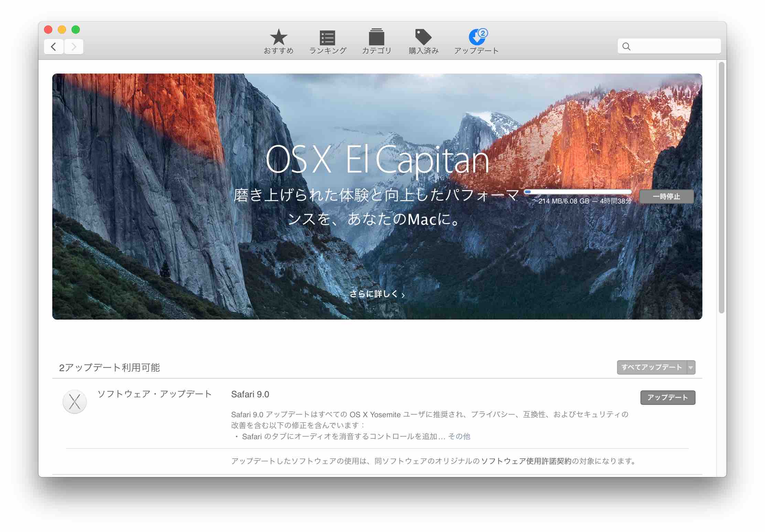Open the Updates (アップデート) badge icon
Screen dimensions: 765x532
[x=477, y=37]
